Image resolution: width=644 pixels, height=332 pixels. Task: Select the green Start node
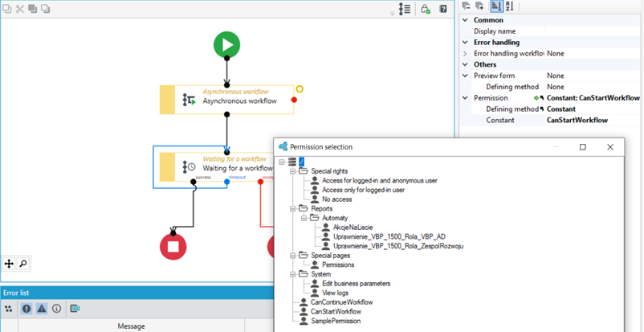click(x=226, y=44)
